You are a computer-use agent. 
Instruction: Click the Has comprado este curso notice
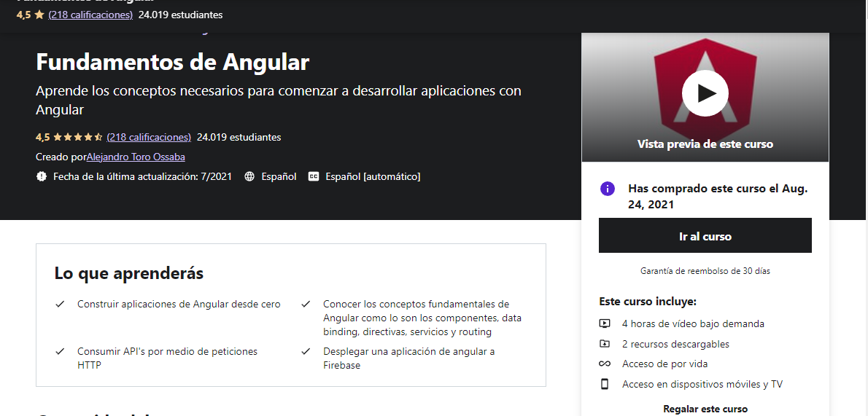coord(718,197)
